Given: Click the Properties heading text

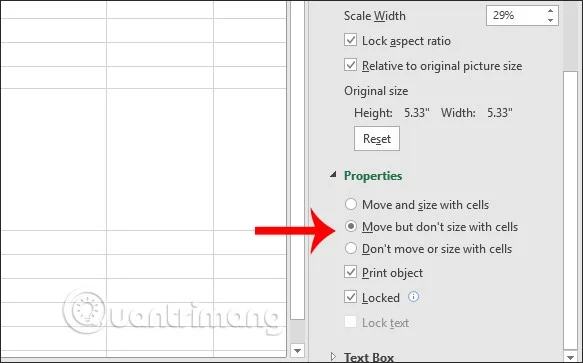Looking at the screenshot, I should click(373, 176).
